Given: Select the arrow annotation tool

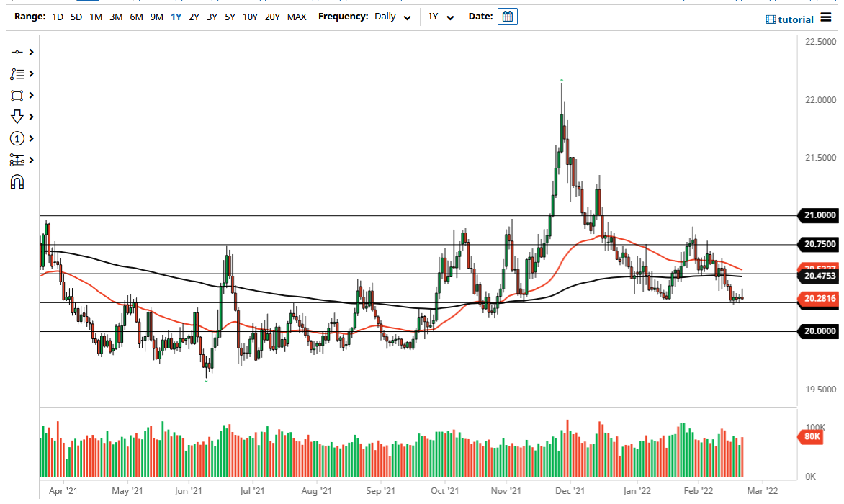Looking at the screenshot, I should coord(18,116).
